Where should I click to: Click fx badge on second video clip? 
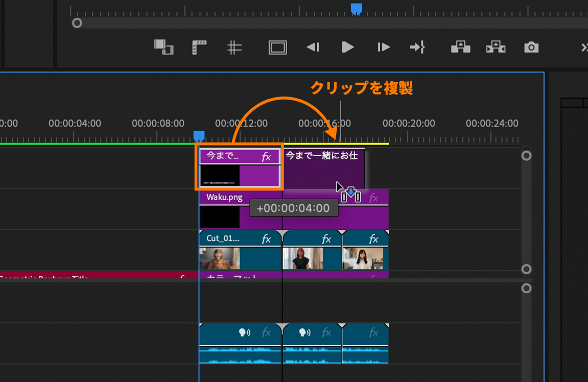[326, 239]
